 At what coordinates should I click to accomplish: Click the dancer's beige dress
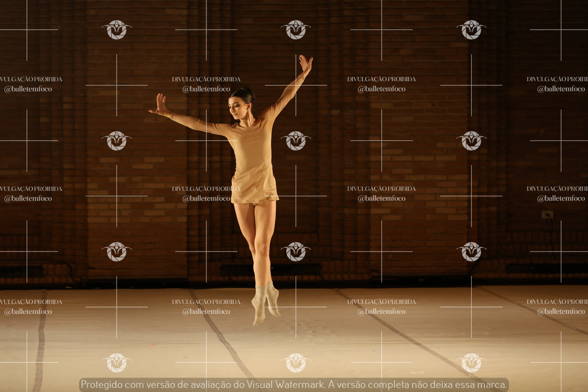coord(254,162)
